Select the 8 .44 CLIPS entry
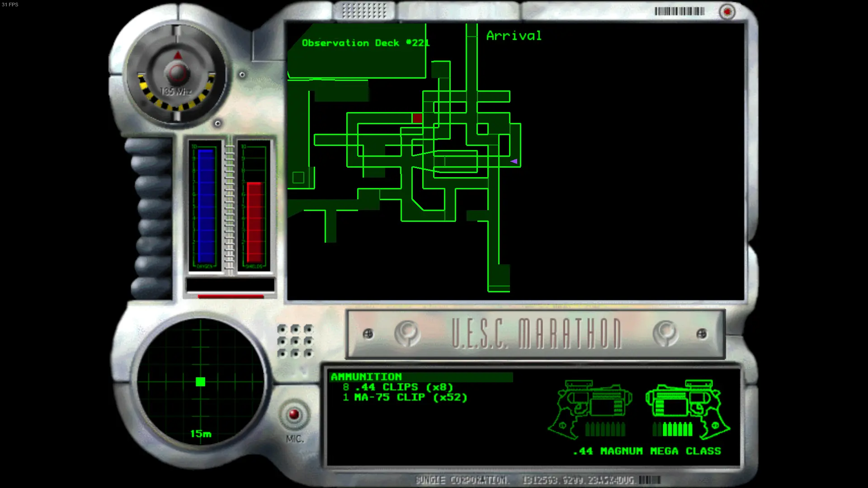Screen dimensions: 868x488 point(397,387)
